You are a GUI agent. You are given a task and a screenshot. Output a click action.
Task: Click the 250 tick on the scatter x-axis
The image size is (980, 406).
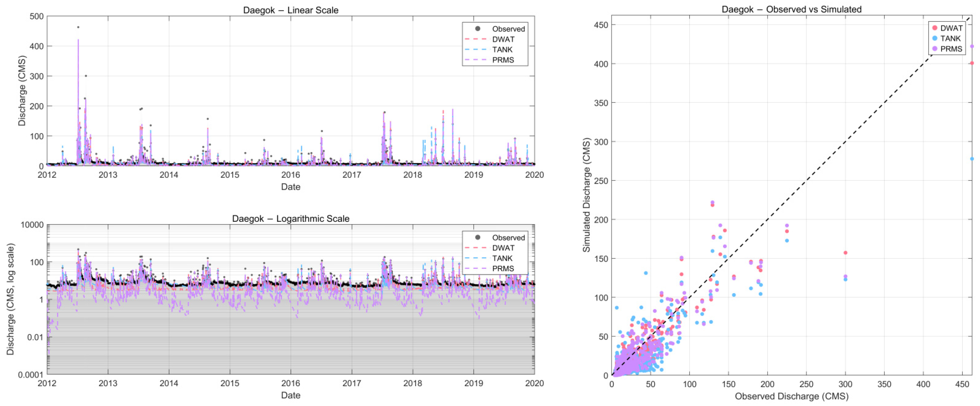click(806, 384)
